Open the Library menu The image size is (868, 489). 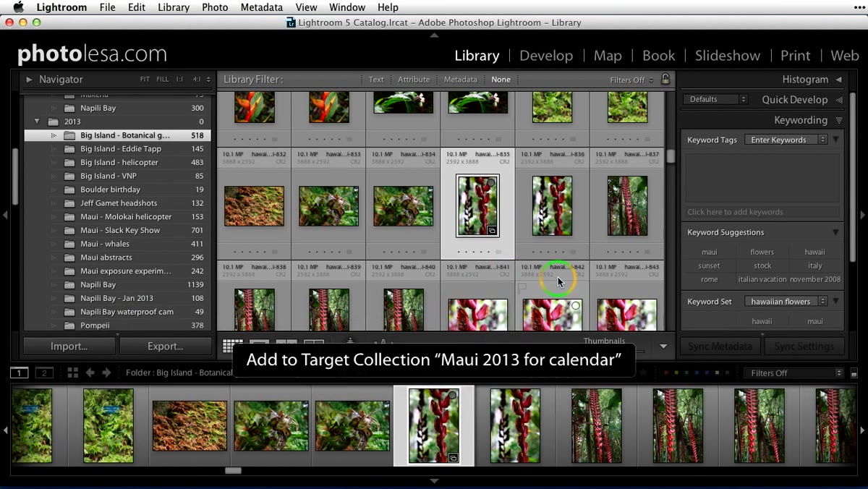tap(173, 7)
